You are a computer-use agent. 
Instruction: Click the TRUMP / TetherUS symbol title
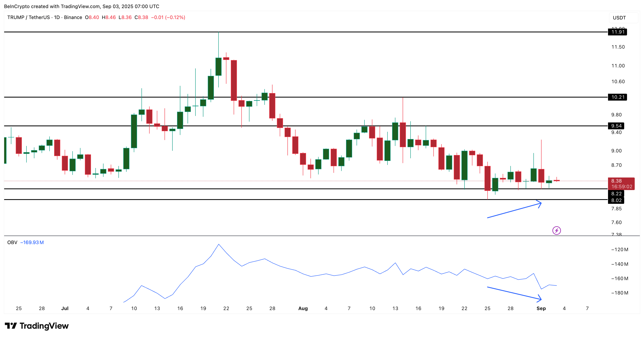(x=29, y=17)
